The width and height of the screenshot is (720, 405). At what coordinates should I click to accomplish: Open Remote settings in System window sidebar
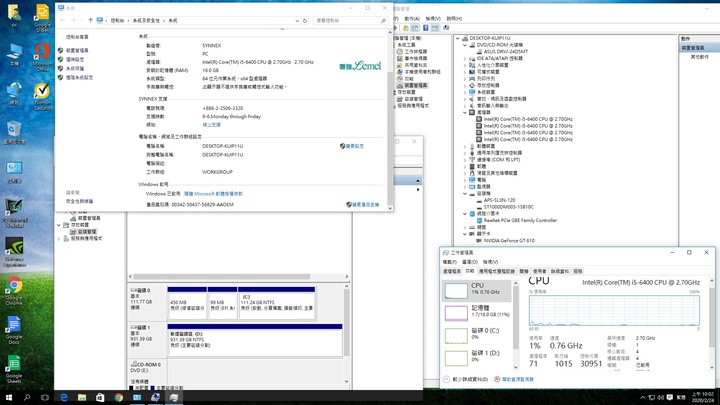point(74,60)
